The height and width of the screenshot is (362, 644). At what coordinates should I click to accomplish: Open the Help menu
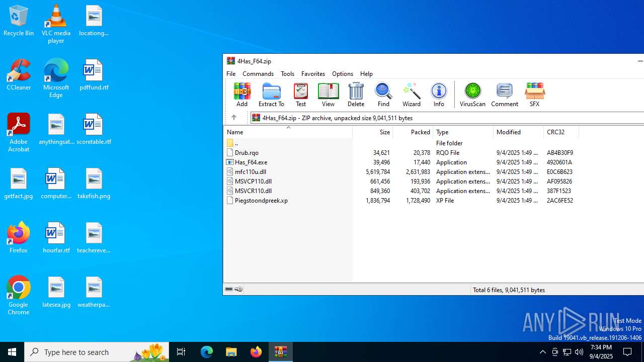[366, 74]
